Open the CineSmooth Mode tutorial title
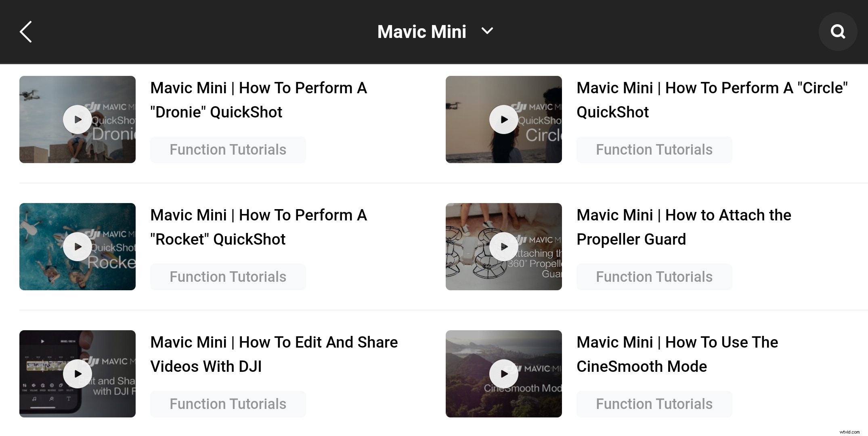 (677, 354)
